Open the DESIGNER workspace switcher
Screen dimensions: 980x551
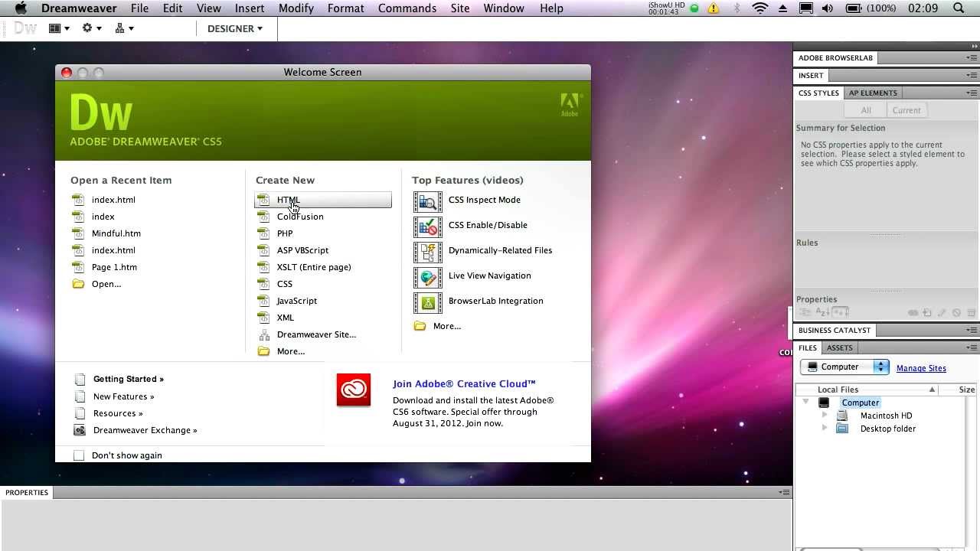[x=235, y=28]
